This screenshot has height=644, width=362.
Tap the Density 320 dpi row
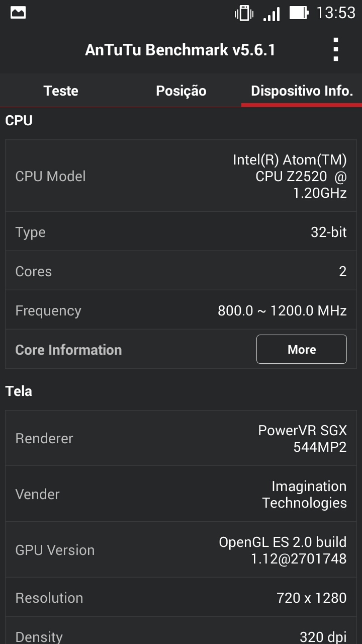pyautogui.click(x=181, y=635)
